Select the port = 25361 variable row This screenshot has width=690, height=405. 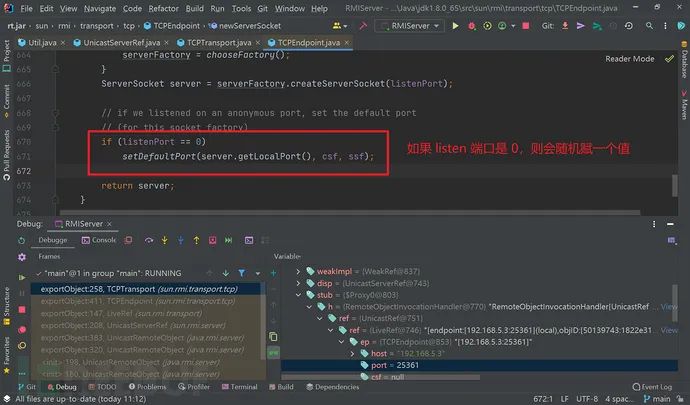tap(479, 365)
